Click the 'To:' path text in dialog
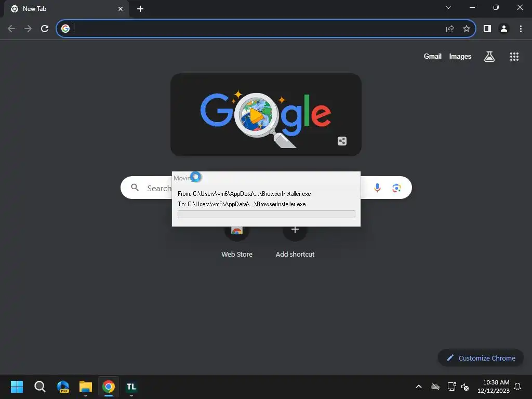 tap(242, 204)
